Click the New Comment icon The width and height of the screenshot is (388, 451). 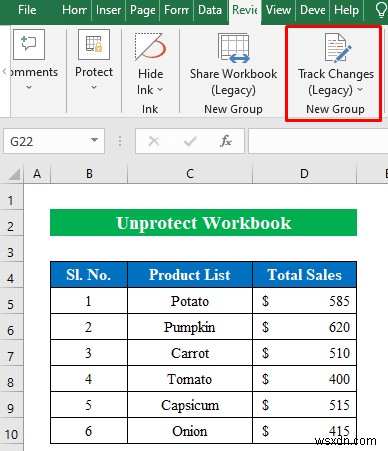coord(29,44)
